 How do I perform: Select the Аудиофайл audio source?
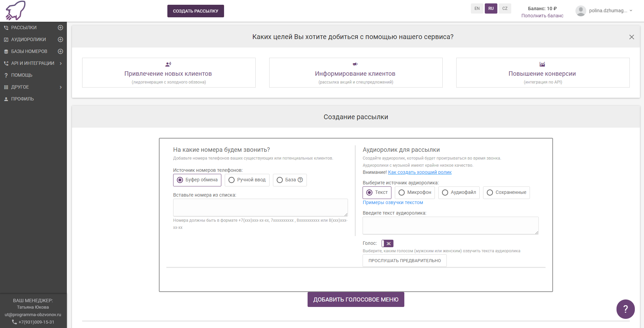459,193
